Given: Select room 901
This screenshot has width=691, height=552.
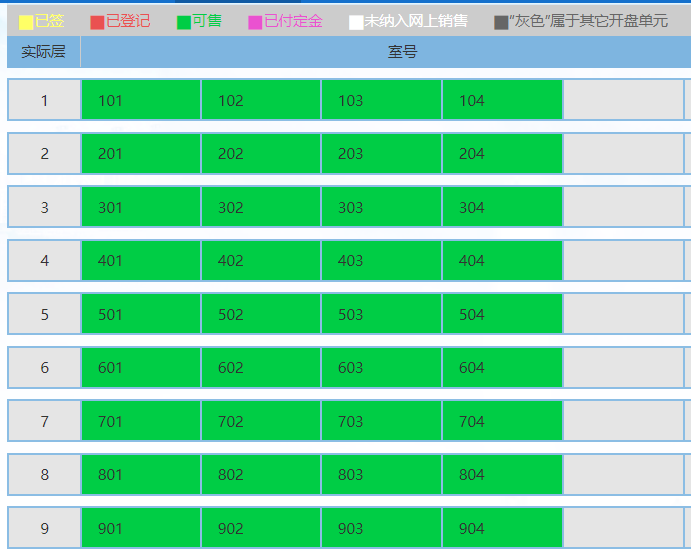Looking at the screenshot, I should 141,528.
